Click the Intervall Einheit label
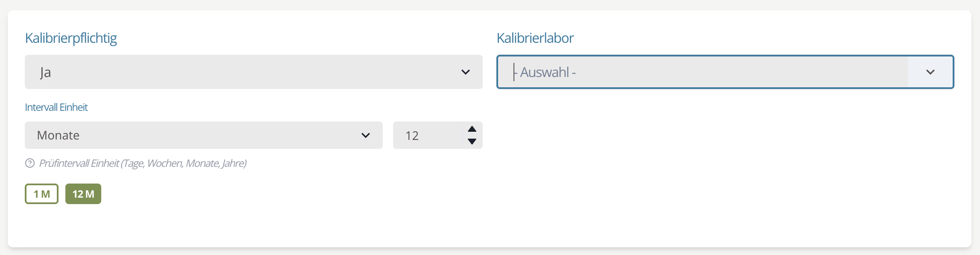 tap(56, 107)
